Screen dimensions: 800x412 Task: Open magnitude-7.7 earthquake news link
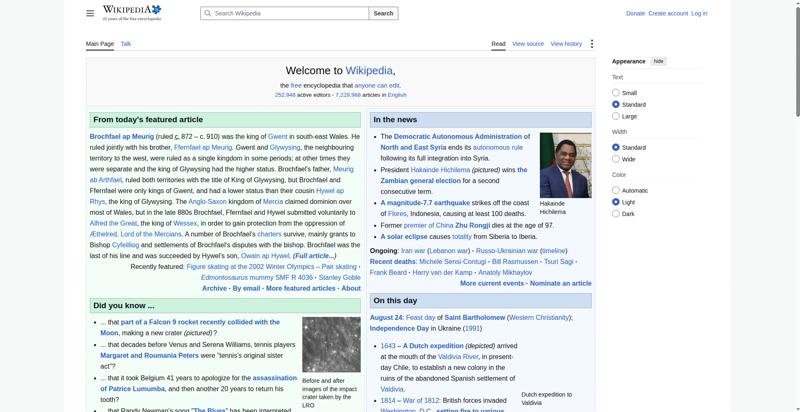click(425, 203)
